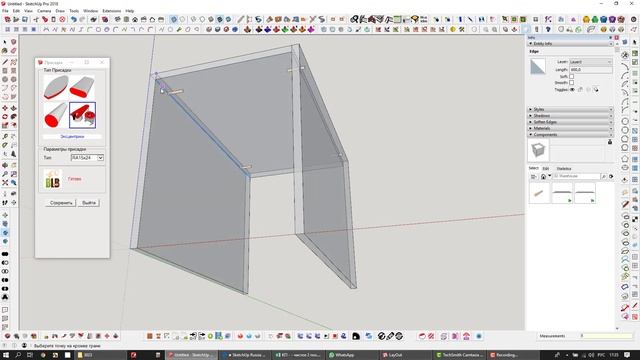The height and width of the screenshot is (360, 640).
Task: Toggle the second Entity Info toggle icon
Action: (580, 89)
